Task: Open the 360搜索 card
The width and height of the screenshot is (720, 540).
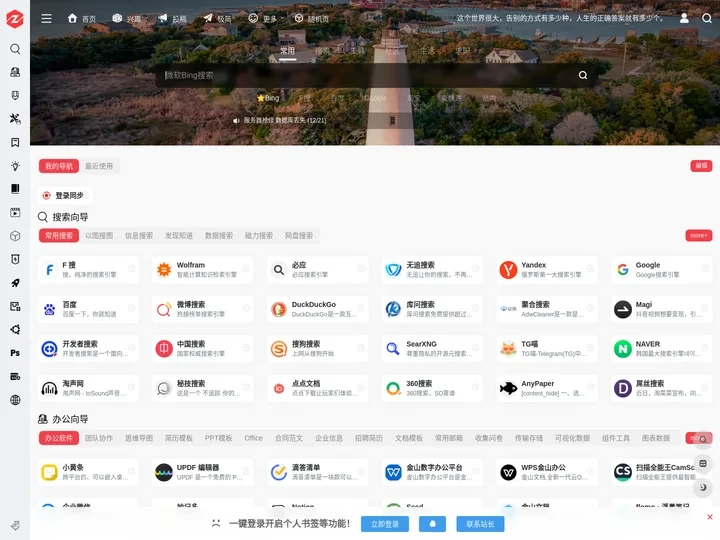Action: 432,388
